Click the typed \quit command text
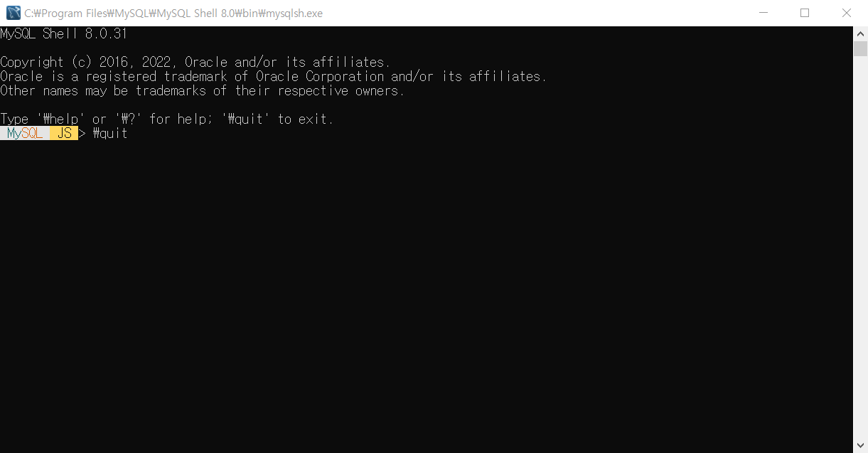The image size is (868, 453). (110, 133)
